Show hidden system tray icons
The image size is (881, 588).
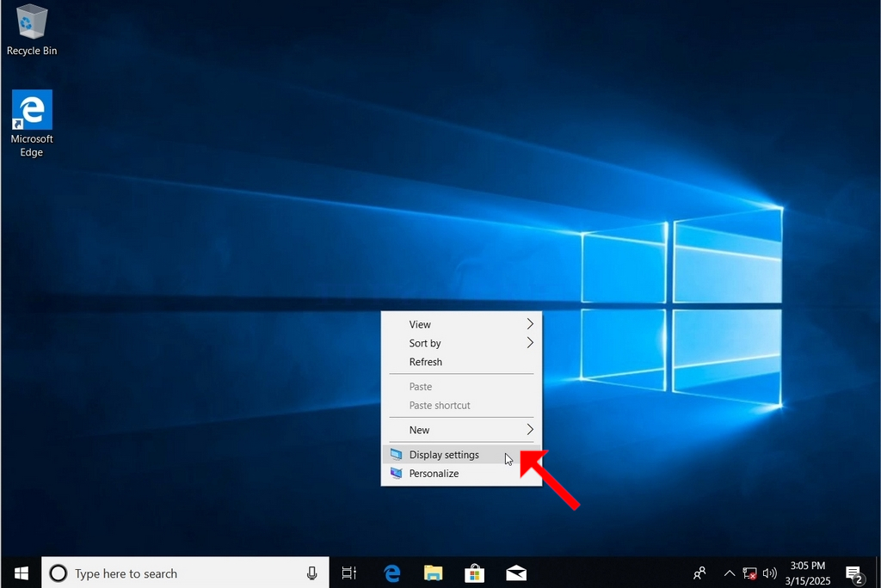click(x=729, y=573)
